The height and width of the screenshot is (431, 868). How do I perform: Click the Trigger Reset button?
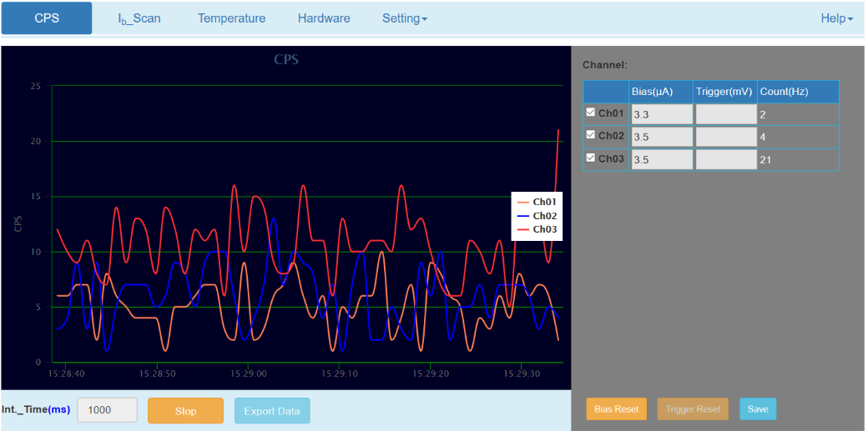(x=693, y=409)
